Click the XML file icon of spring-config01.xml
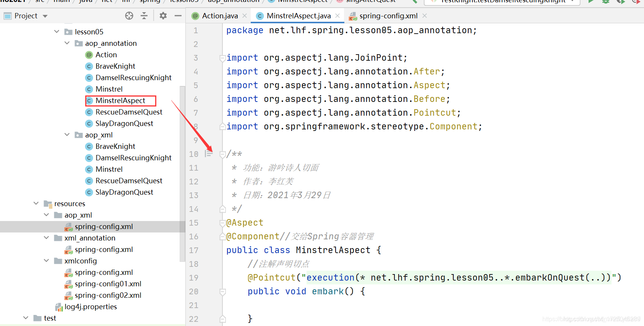644x326 pixels. [68, 284]
